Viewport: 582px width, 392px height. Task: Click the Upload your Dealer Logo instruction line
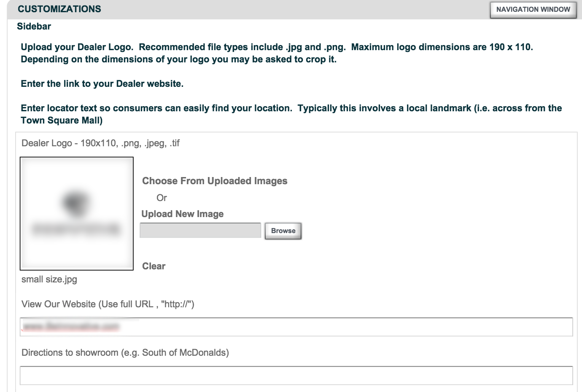(277, 47)
